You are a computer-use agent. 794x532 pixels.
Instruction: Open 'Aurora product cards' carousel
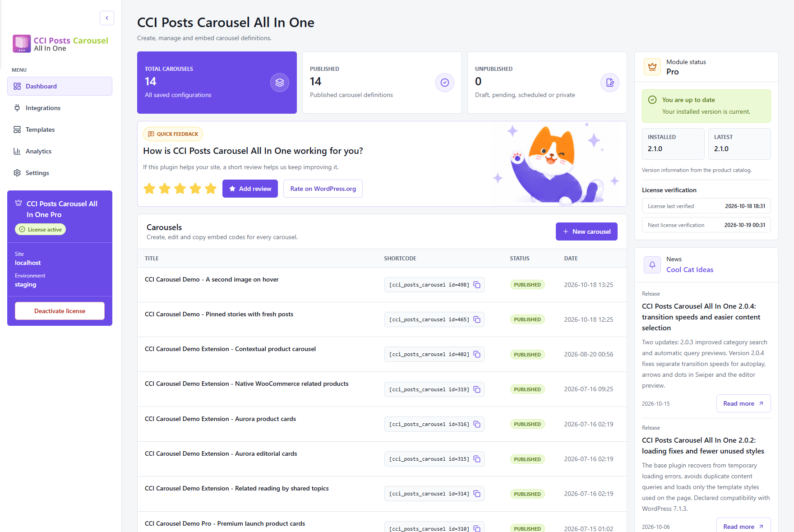click(220, 419)
